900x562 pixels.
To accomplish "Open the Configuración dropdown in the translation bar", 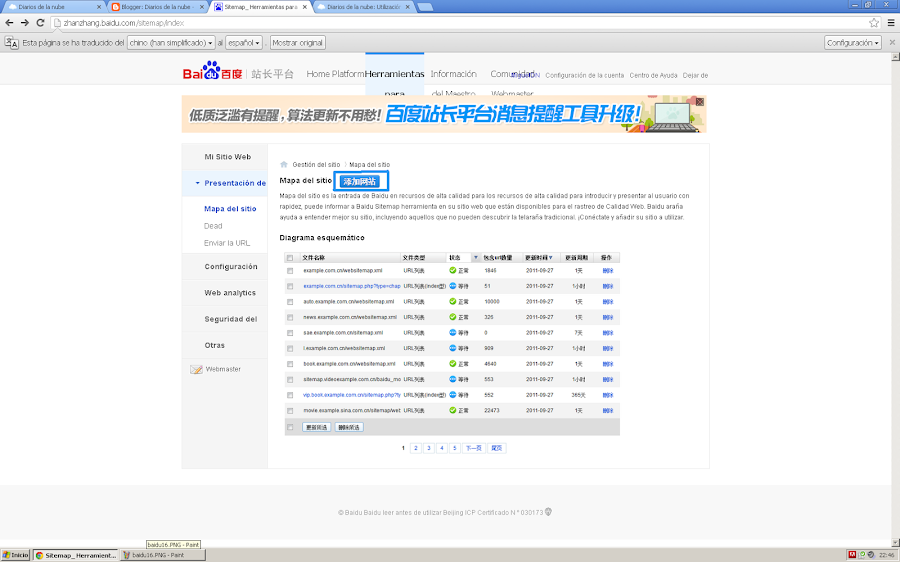I will click(x=852, y=42).
